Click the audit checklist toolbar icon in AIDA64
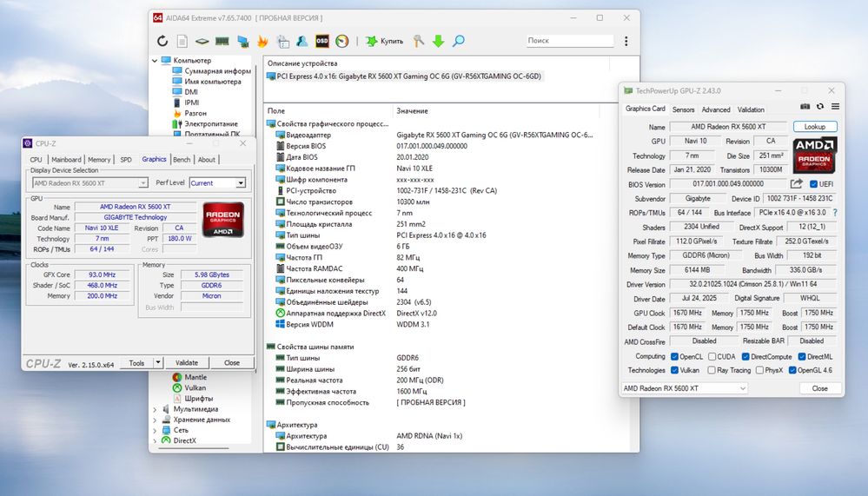868x496 pixels. tap(283, 41)
